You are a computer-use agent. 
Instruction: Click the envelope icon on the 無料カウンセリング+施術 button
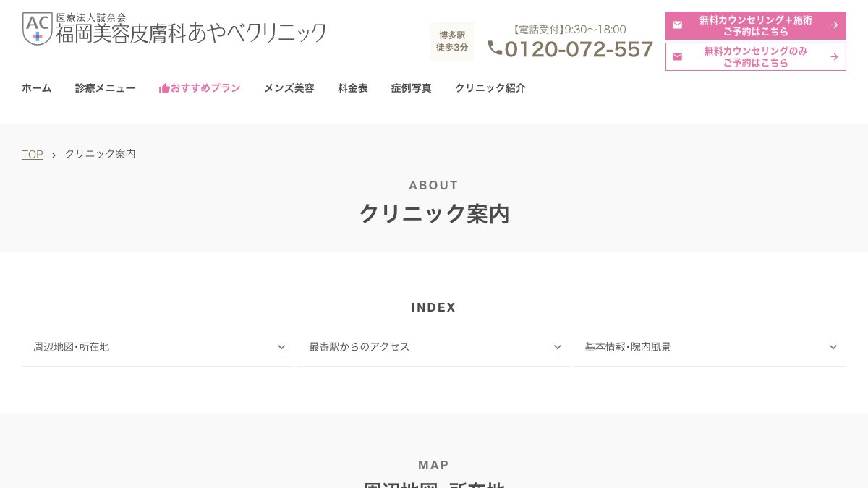tap(677, 25)
